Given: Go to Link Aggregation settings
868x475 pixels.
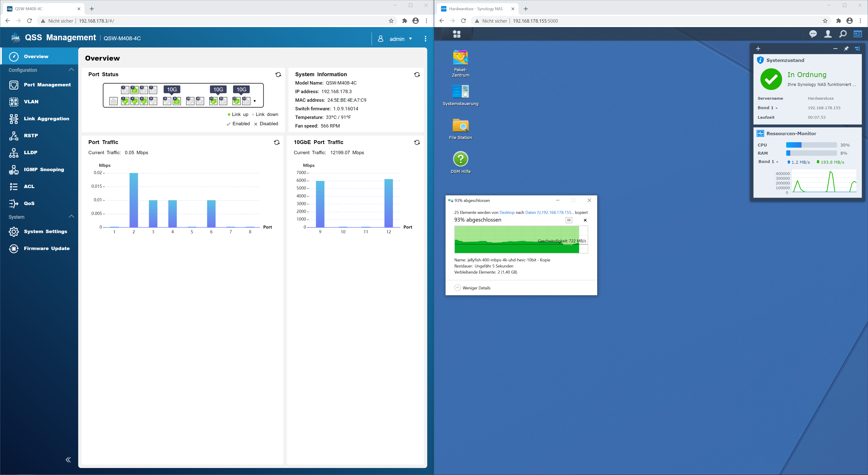Looking at the screenshot, I should tap(46, 119).
